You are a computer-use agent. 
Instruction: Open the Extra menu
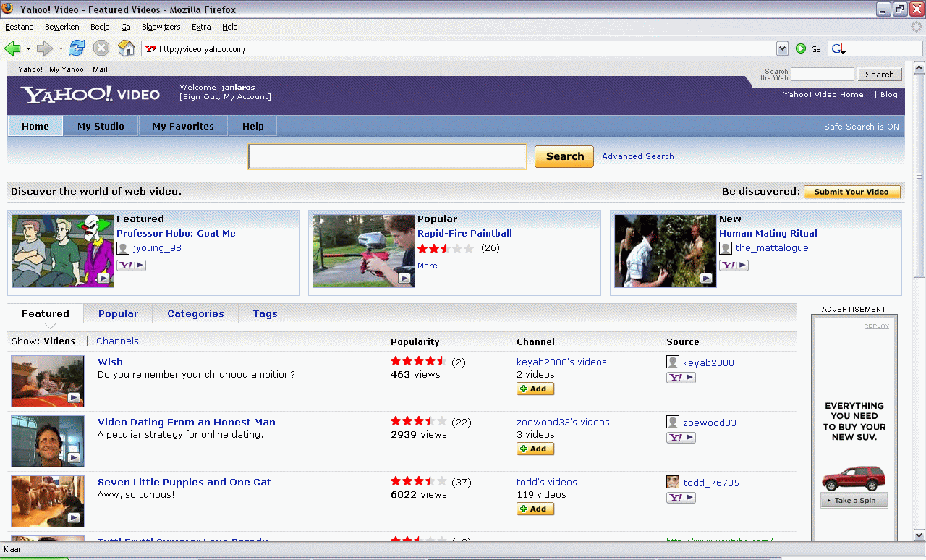[x=201, y=27]
